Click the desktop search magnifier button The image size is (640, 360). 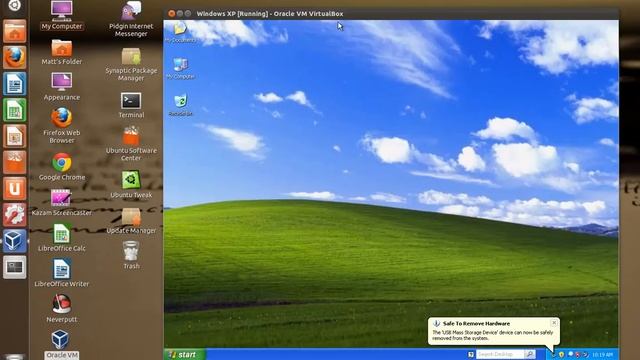(x=529, y=354)
